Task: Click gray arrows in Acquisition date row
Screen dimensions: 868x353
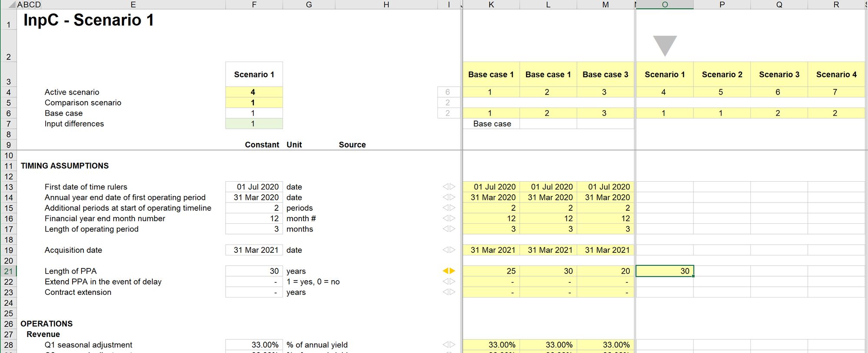Action: pyautogui.click(x=449, y=250)
